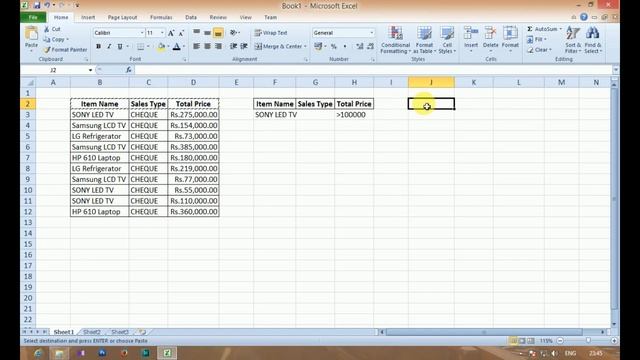640x360 pixels.
Task: Toggle Bottom Align button
Action: [218, 33]
